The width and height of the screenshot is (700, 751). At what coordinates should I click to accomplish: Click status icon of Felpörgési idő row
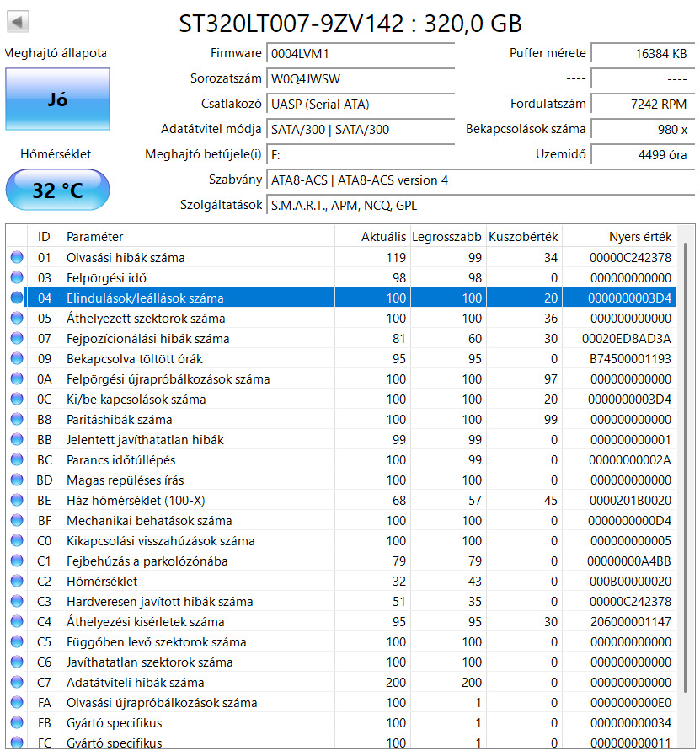(x=17, y=277)
